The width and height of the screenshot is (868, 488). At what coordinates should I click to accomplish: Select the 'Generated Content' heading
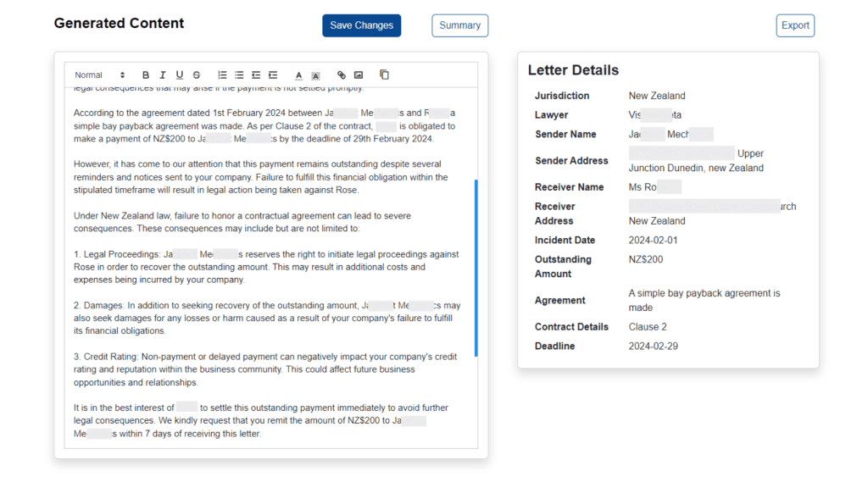119,23
